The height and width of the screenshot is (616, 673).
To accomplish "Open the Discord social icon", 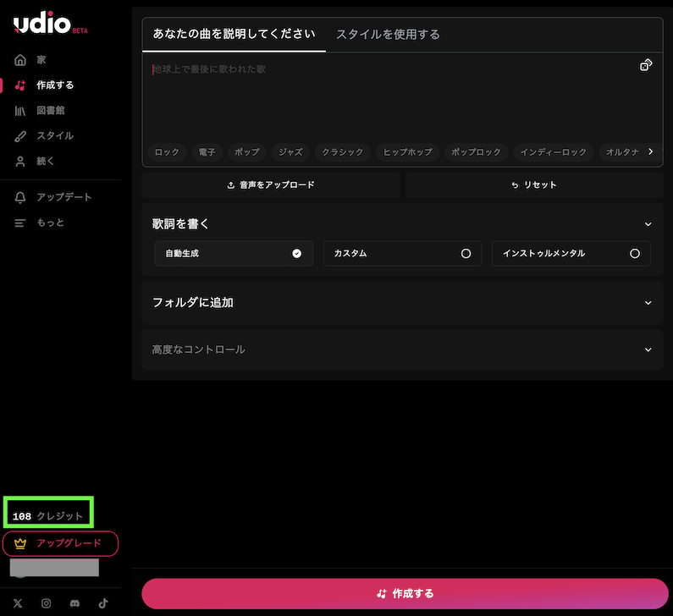I will (75, 603).
